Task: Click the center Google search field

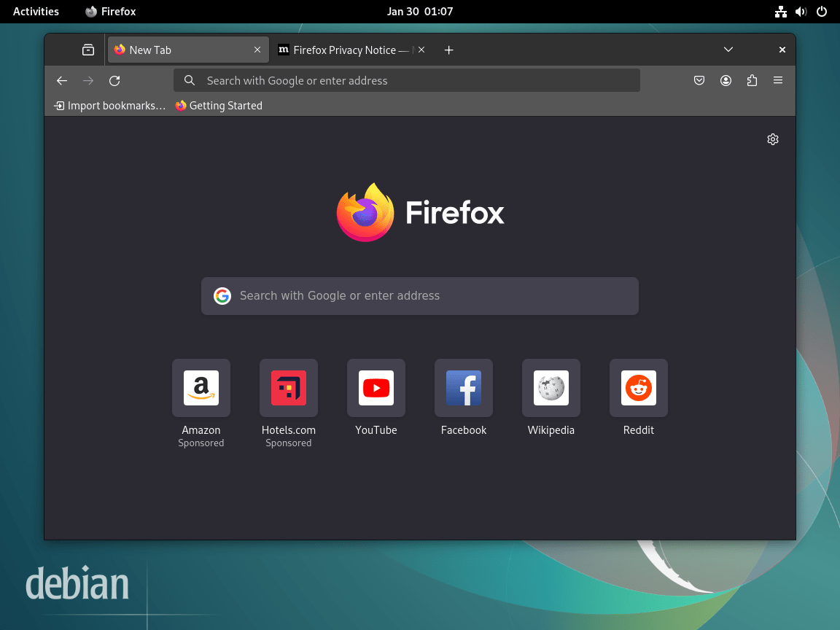Action: (420, 296)
